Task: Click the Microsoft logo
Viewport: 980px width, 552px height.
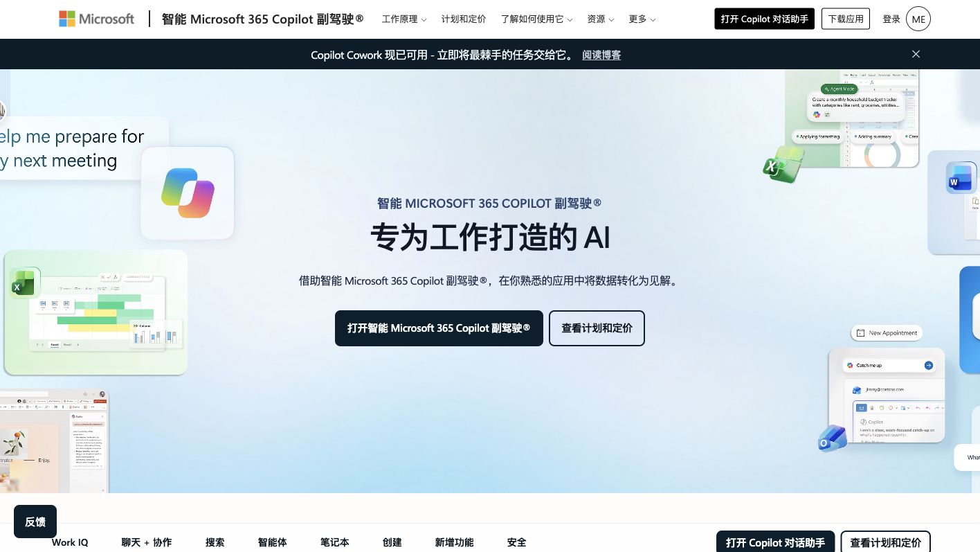Action: (96, 19)
